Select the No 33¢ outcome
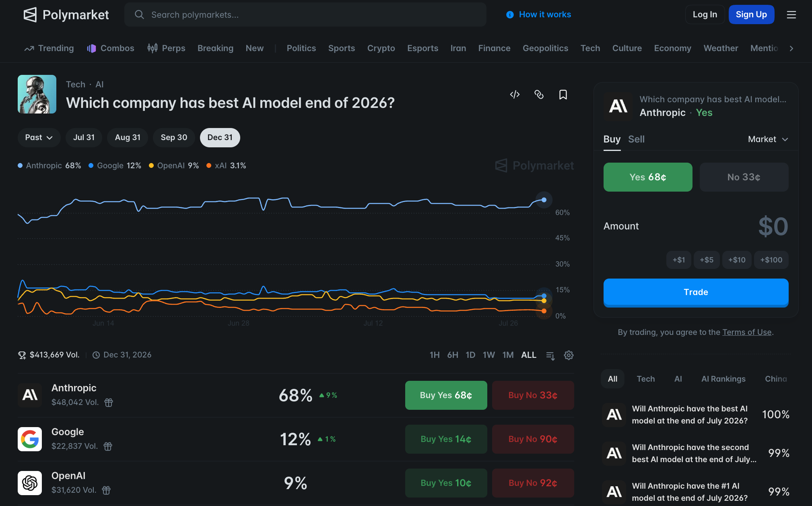The width and height of the screenshot is (812, 506). pos(744,177)
